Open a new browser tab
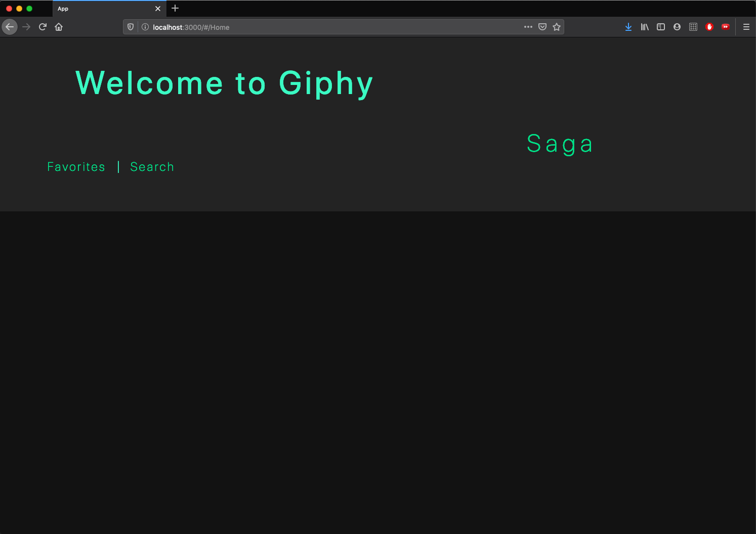This screenshot has height=534, width=756. 175,8
